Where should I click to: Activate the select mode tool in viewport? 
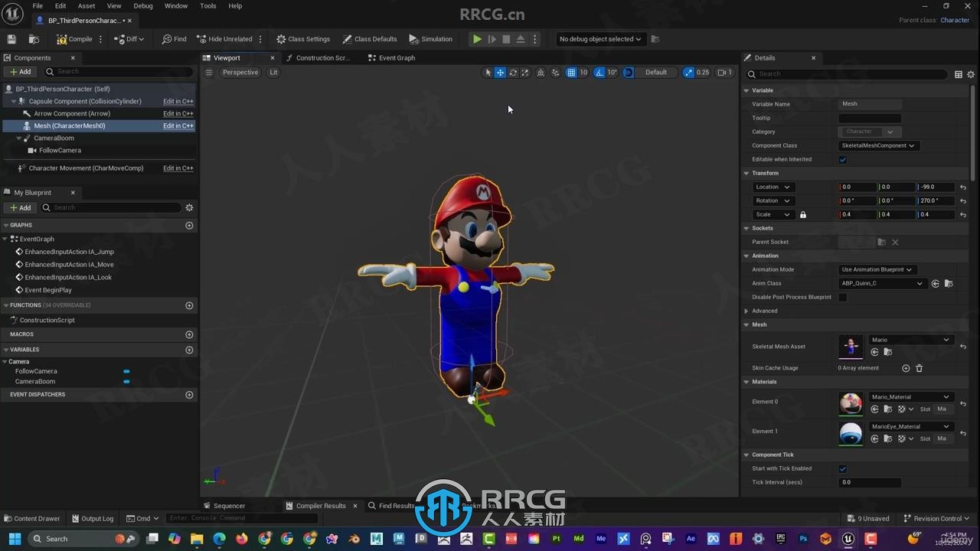488,73
